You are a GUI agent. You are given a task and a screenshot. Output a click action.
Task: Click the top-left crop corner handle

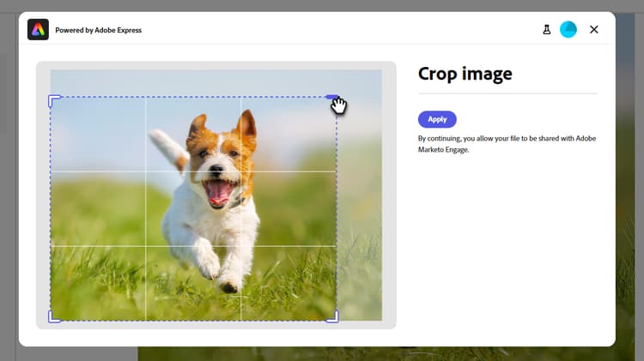[x=54, y=100]
